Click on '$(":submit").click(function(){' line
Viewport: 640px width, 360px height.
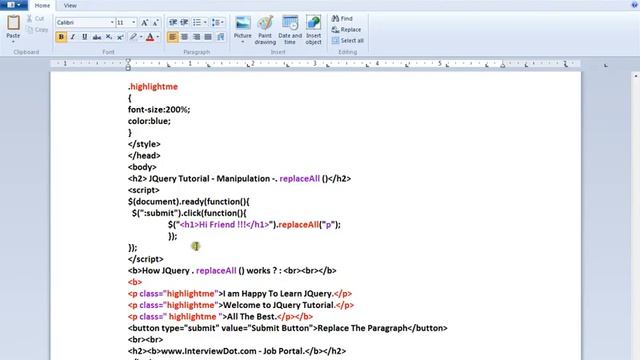point(189,213)
